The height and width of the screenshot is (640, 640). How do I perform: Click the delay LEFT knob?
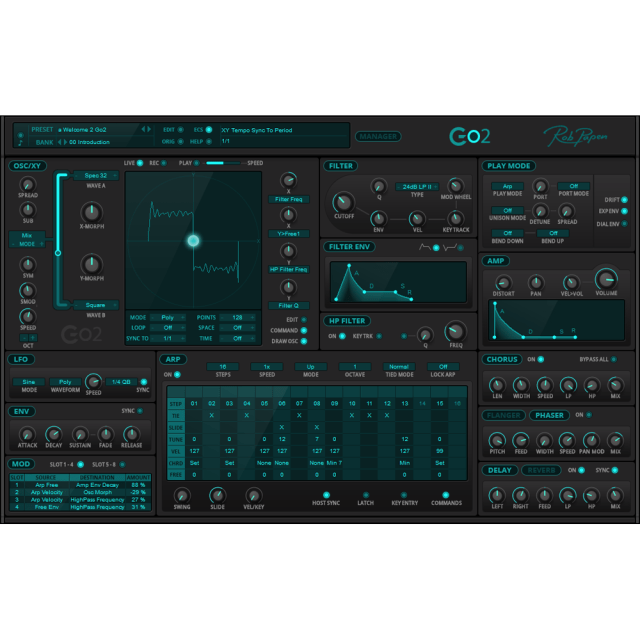click(x=497, y=495)
